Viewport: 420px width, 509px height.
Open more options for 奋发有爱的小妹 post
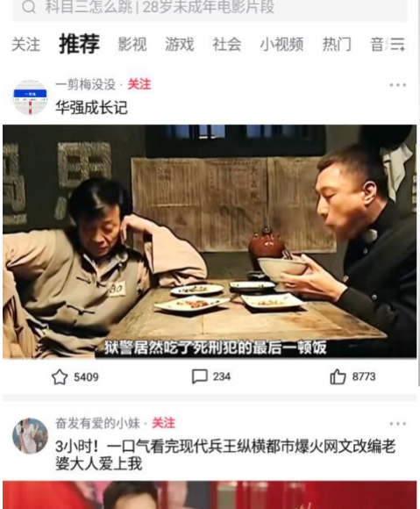pos(397,424)
